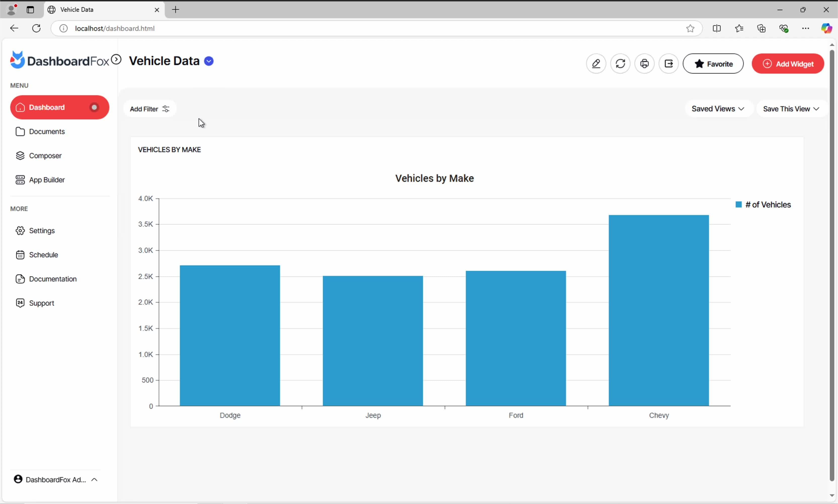Collapse sidebar with arrow next to logo
Image resolution: width=838 pixels, height=504 pixels.
click(x=116, y=60)
